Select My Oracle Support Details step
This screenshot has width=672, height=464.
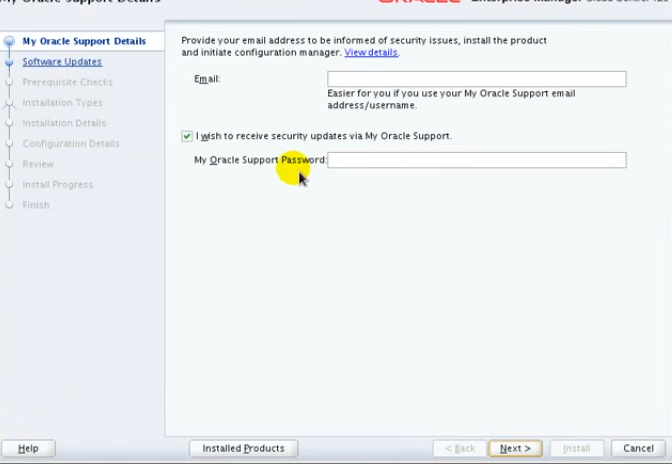(x=84, y=41)
